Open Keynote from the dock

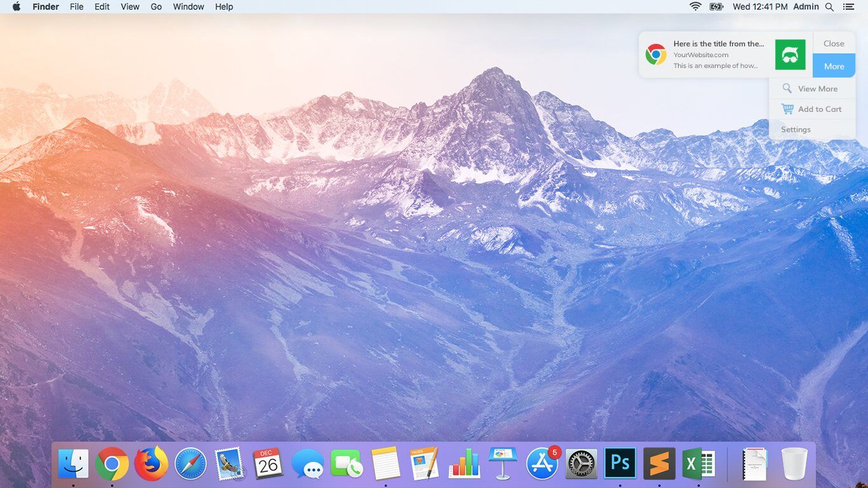(503, 464)
